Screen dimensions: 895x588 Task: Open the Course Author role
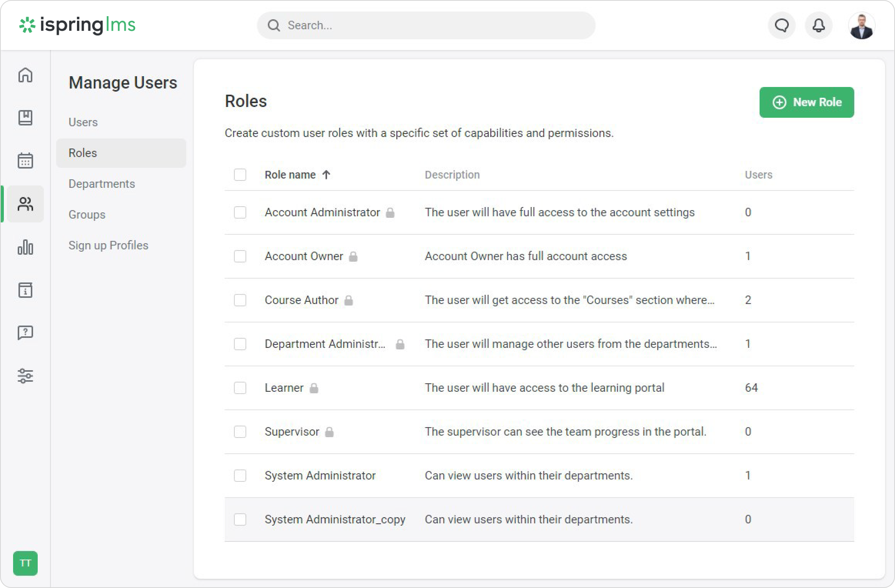tap(301, 300)
